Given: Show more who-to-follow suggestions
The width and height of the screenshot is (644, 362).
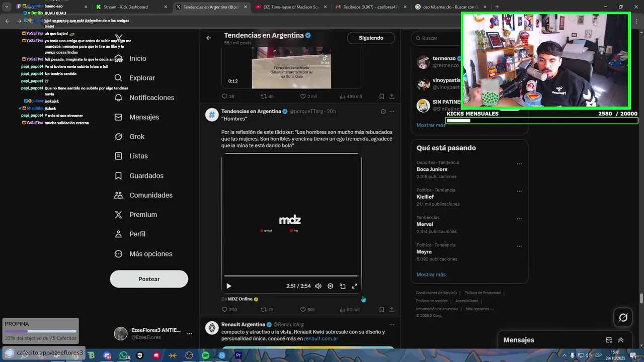Looking at the screenshot, I should (x=431, y=125).
